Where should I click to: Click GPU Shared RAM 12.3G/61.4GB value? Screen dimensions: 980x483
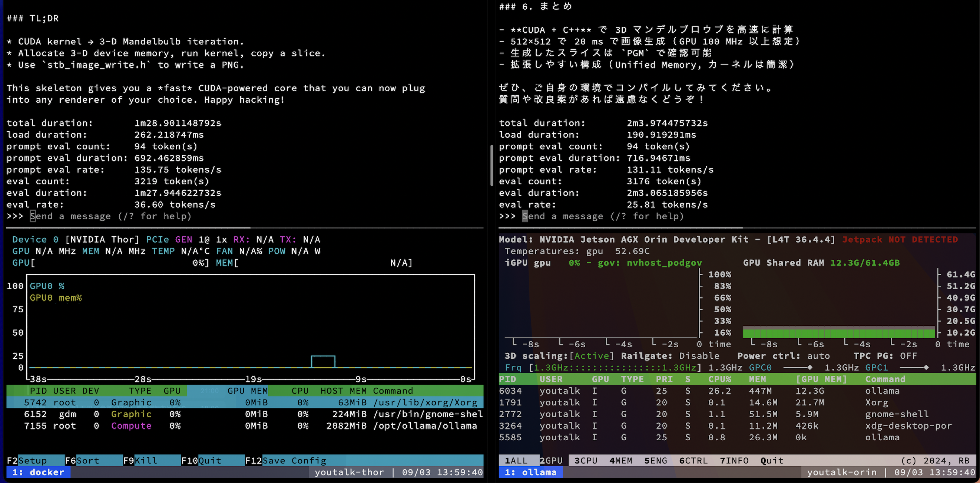tap(865, 263)
